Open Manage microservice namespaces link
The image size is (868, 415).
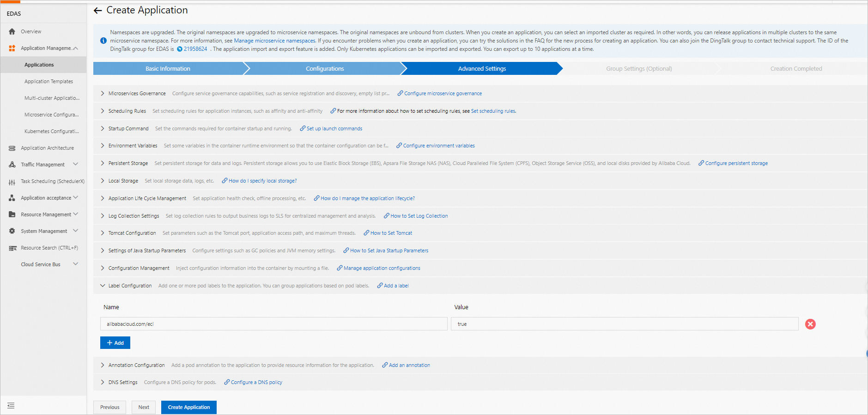click(x=275, y=41)
